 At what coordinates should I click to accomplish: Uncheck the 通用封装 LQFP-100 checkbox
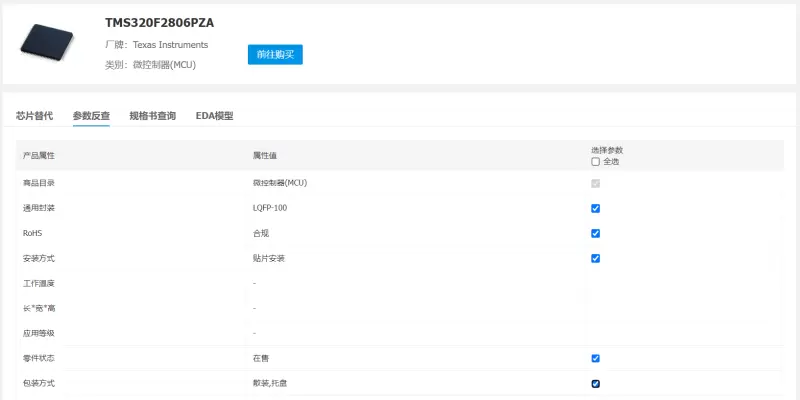pos(596,209)
